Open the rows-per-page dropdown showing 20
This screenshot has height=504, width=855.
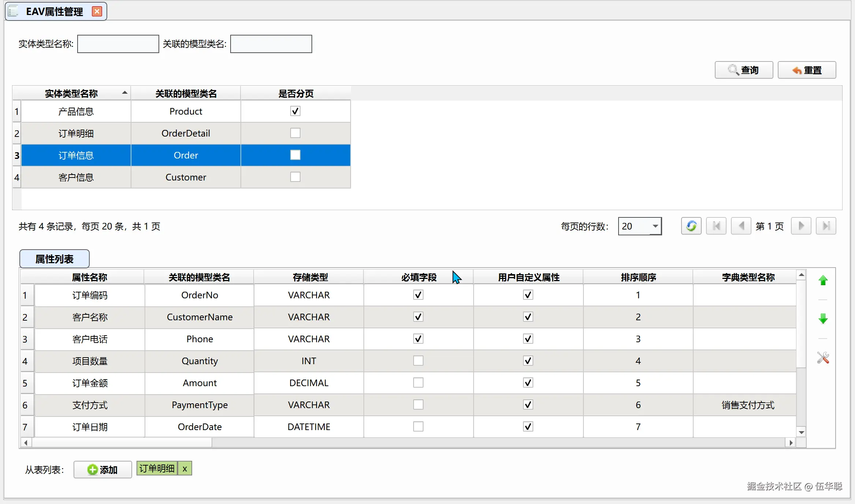(x=655, y=226)
